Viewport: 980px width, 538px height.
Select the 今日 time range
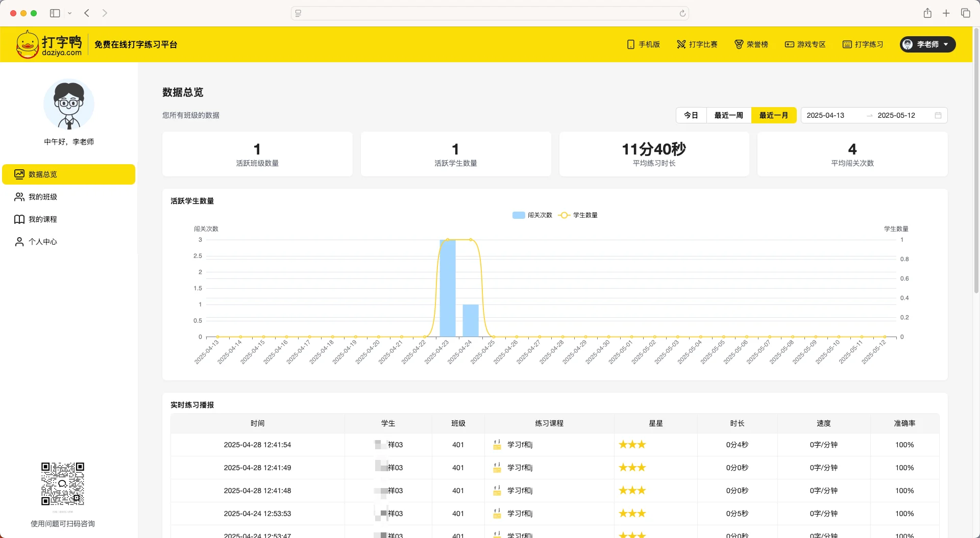tap(691, 115)
